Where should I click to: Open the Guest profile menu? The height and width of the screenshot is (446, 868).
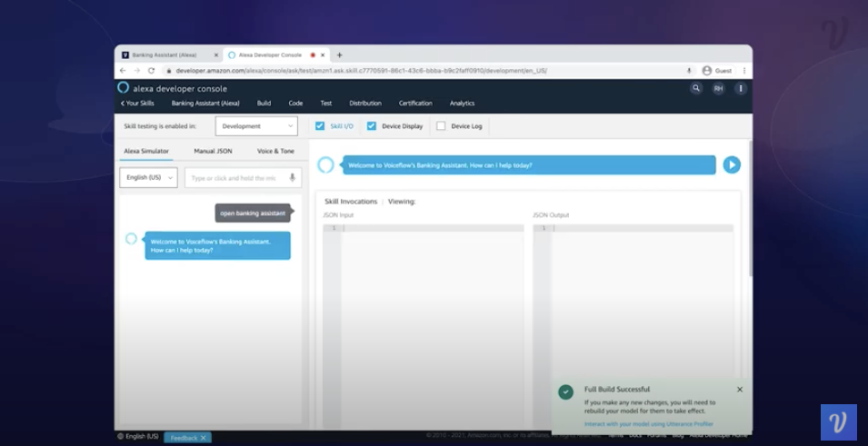pyautogui.click(x=717, y=71)
